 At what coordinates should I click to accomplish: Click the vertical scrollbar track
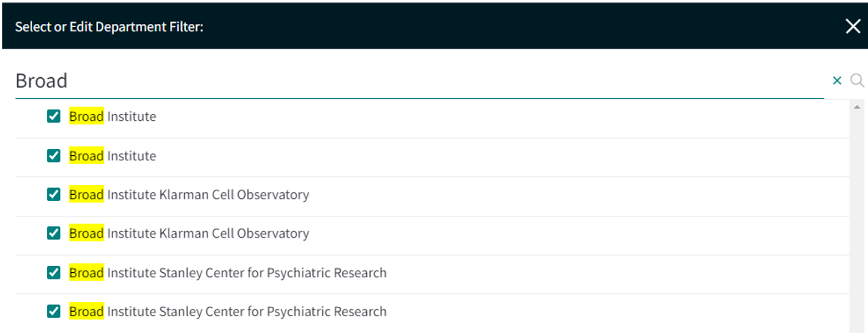[857, 222]
